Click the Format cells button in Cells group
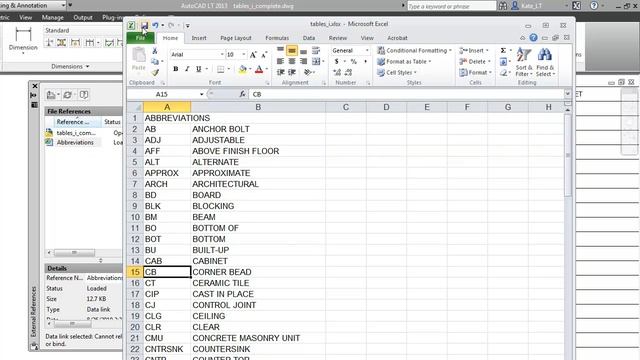Screen dimensions: 640x360 coord(475,72)
